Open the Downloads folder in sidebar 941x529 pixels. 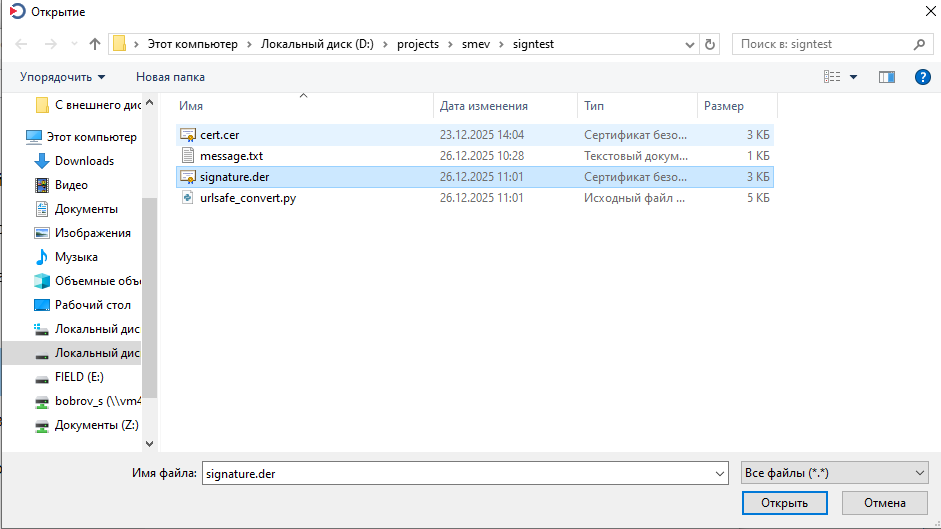click(x=84, y=161)
